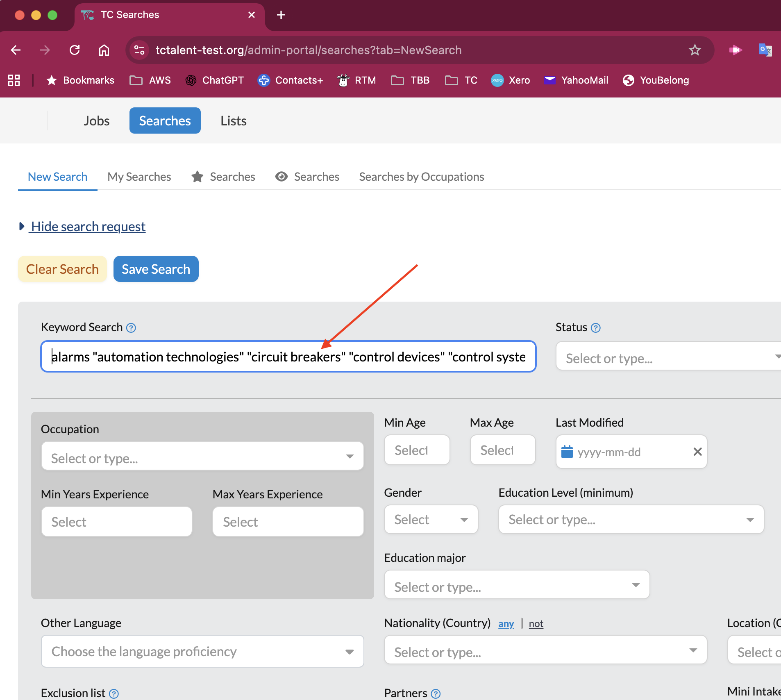Viewport: 781px width, 700px height.
Task: Open the Occupation dropdown
Action: pos(202,456)
